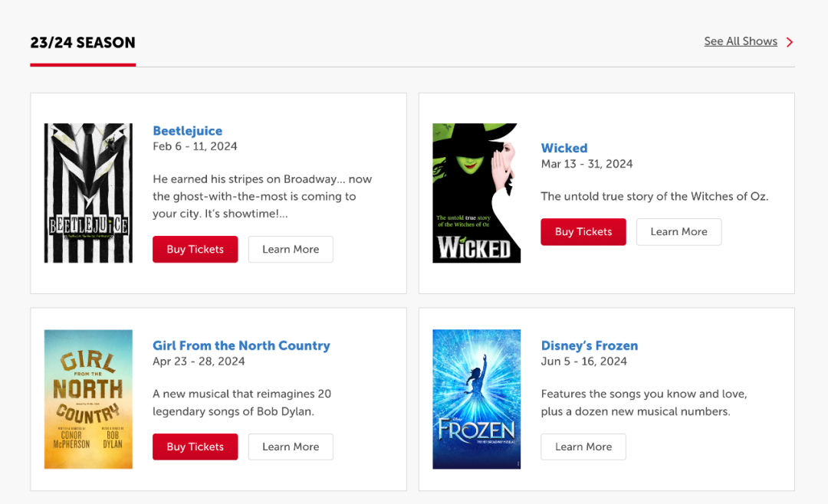Image resolution: width=828 pixels, height=504 pixels.
Task: Click the Frozen date Jun 5 - 16, 2024
Action: (x=584, y=361)
